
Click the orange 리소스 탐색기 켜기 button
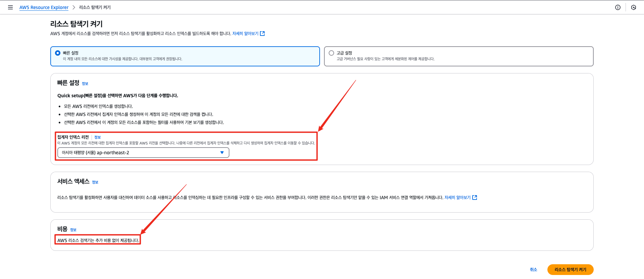click(x=570, y=270)
